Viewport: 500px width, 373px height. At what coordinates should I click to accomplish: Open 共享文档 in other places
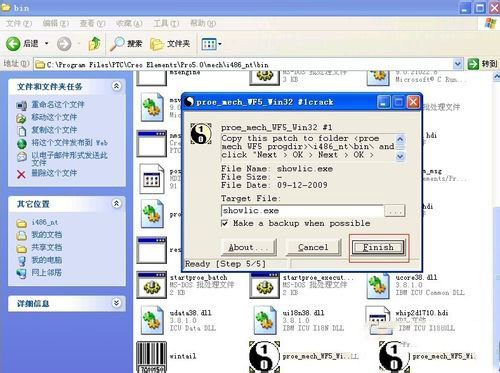[47, 247]
